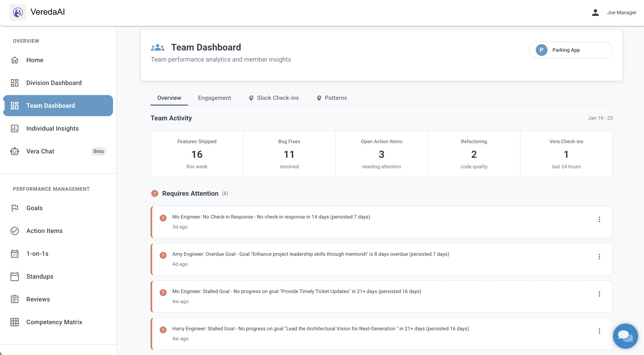The width and height of the screenshot is (644, 355).
Task: Open the 1-on-1s calendar icon
Action: [x=14, y=253]
